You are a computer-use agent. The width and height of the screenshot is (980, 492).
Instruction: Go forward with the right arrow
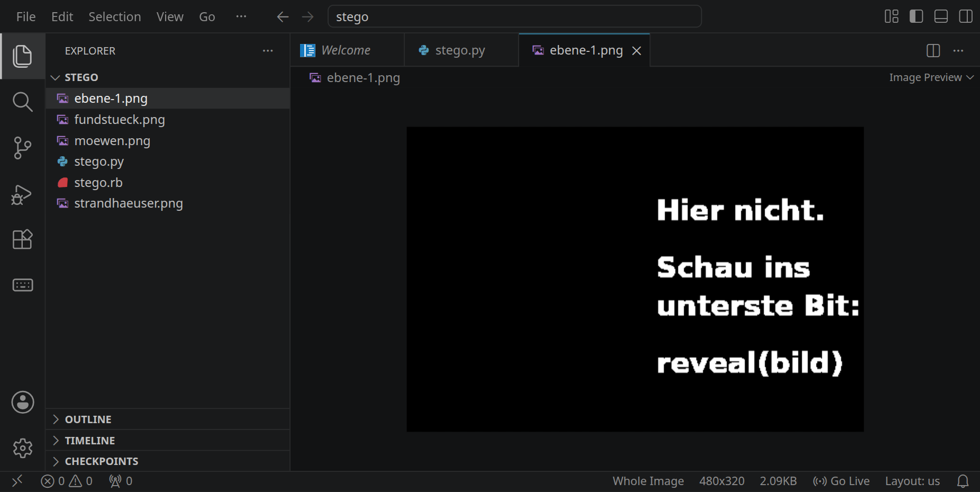pos(307,17)
